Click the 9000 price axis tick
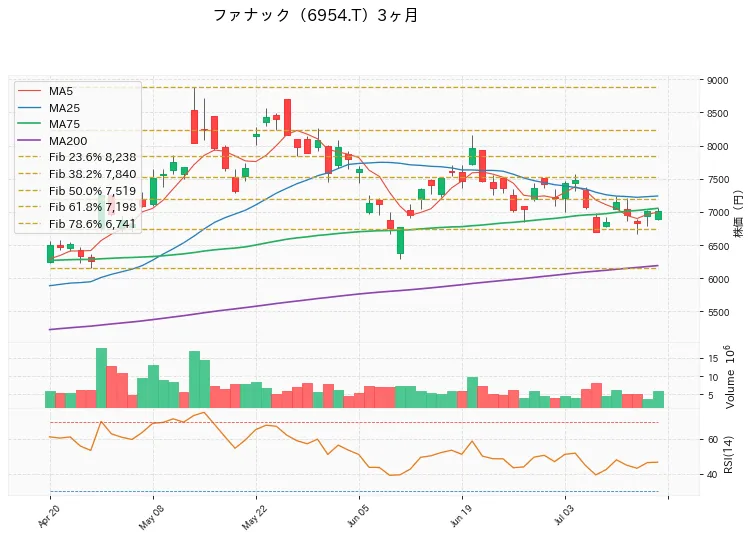 [717, 81]
